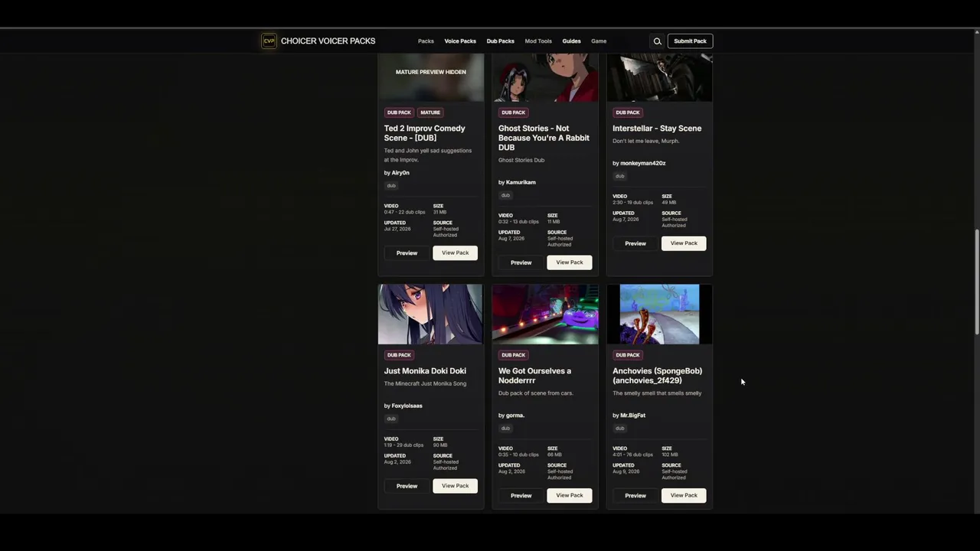View Pack for Just Monika Doki Doki
The width and height of the screenshot is (980, 551).
pos(455,486)
